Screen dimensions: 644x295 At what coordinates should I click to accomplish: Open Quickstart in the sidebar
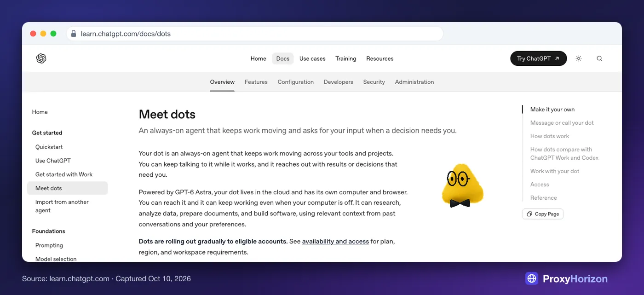pyautogui.click(x=49, y=147)
